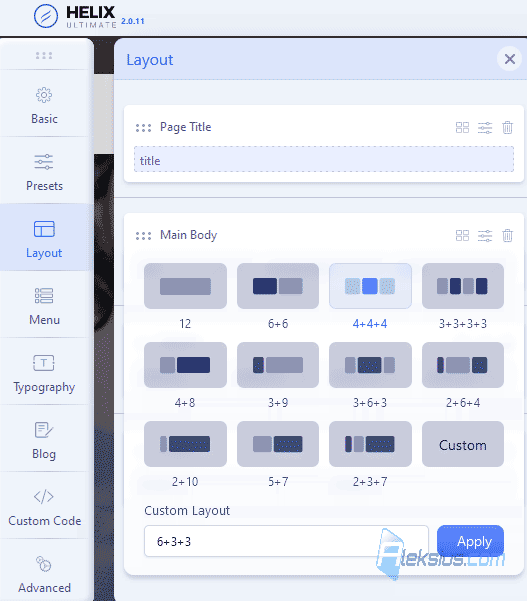The image size is (527, 601).
Task: Open the Advanced settings section
Action: click(x=44, y=571)
